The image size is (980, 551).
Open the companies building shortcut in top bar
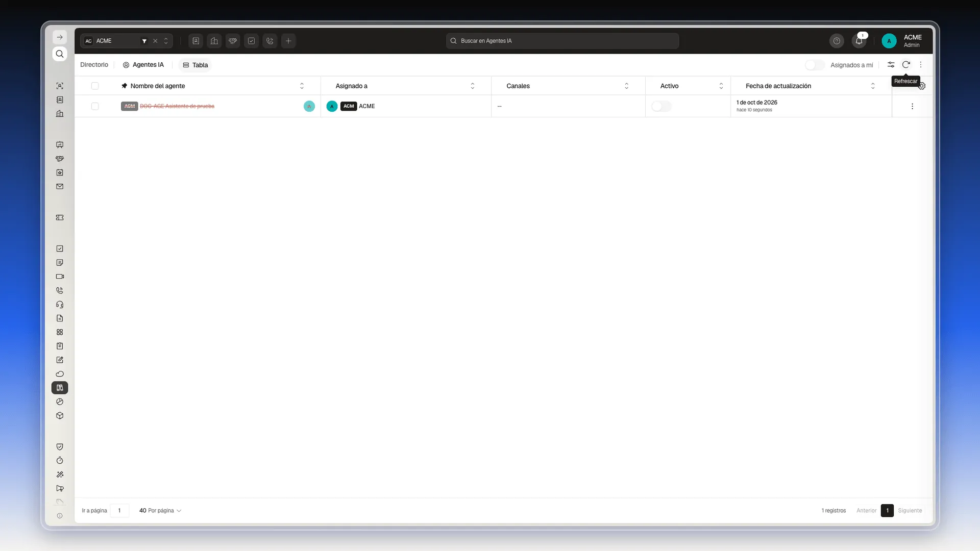coord(214,41)
